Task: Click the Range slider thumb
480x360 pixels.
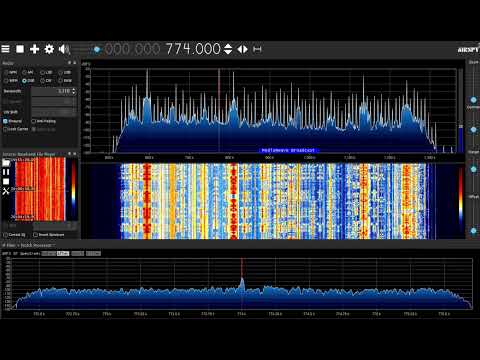Action: [x=473, y=169]
